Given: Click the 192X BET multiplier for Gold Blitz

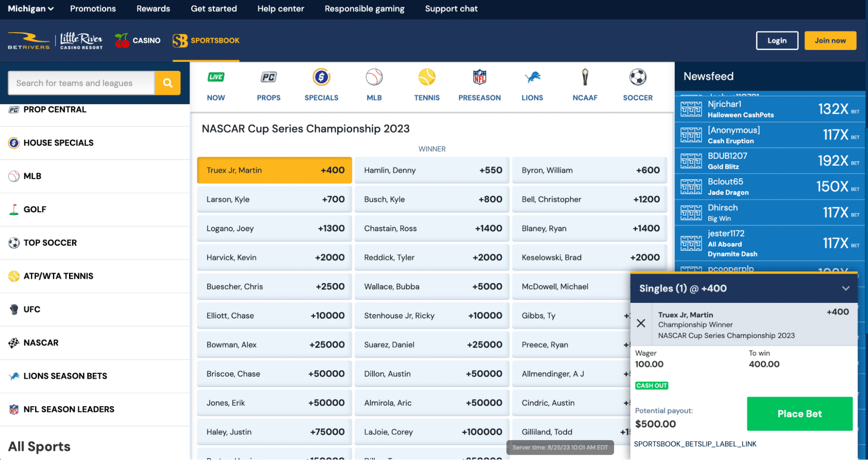Looking at the screenshot, I should tap(838, 161).
